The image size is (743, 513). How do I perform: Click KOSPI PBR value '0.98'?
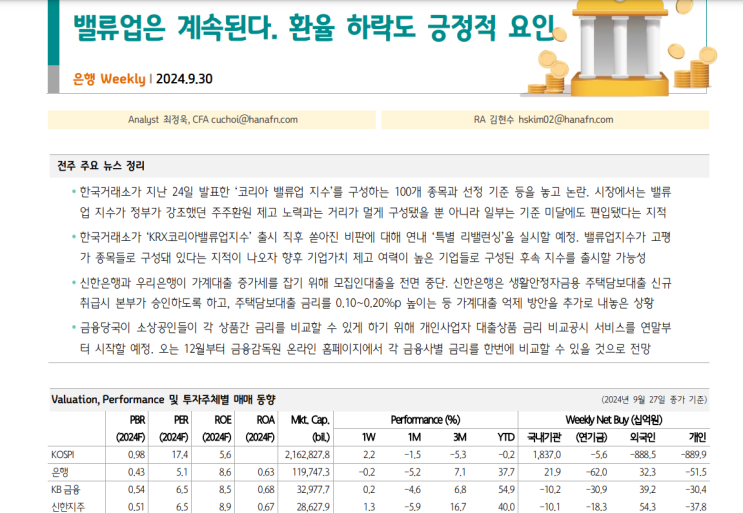(136, 455)
